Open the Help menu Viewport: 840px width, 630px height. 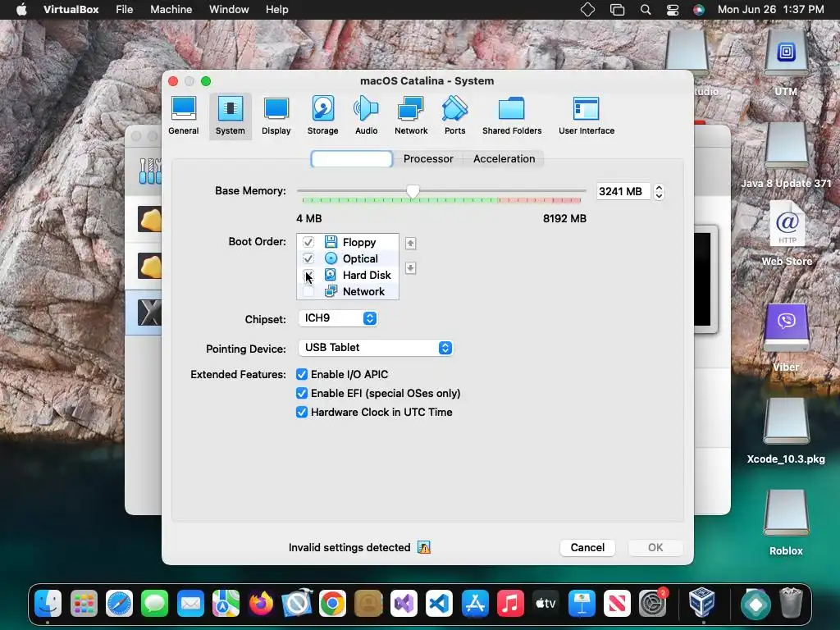point(277,10)
